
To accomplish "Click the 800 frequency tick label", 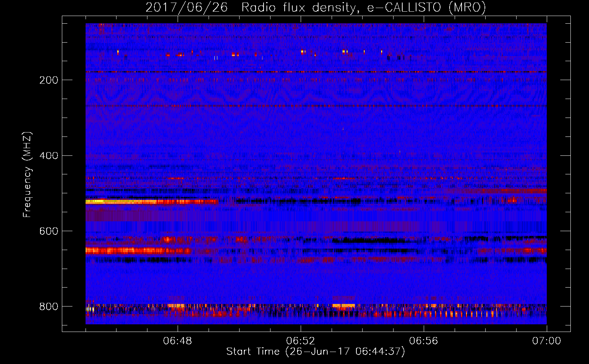I will pos(49,306).
